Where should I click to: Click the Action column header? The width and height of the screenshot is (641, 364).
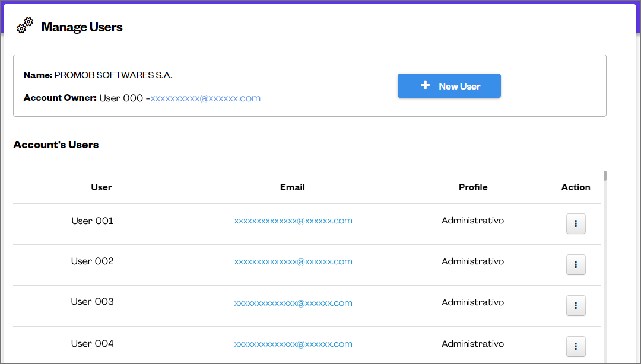pos(576,187)
